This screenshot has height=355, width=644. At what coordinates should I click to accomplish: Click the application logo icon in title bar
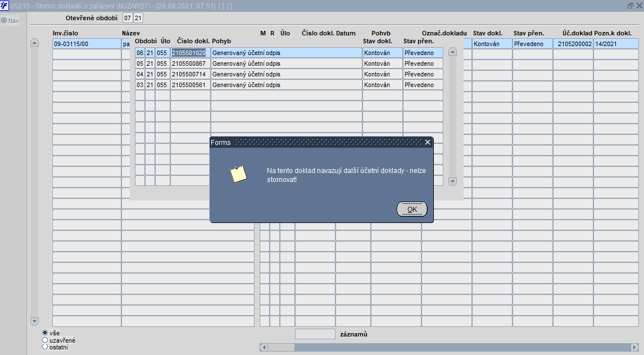[4, 6]
